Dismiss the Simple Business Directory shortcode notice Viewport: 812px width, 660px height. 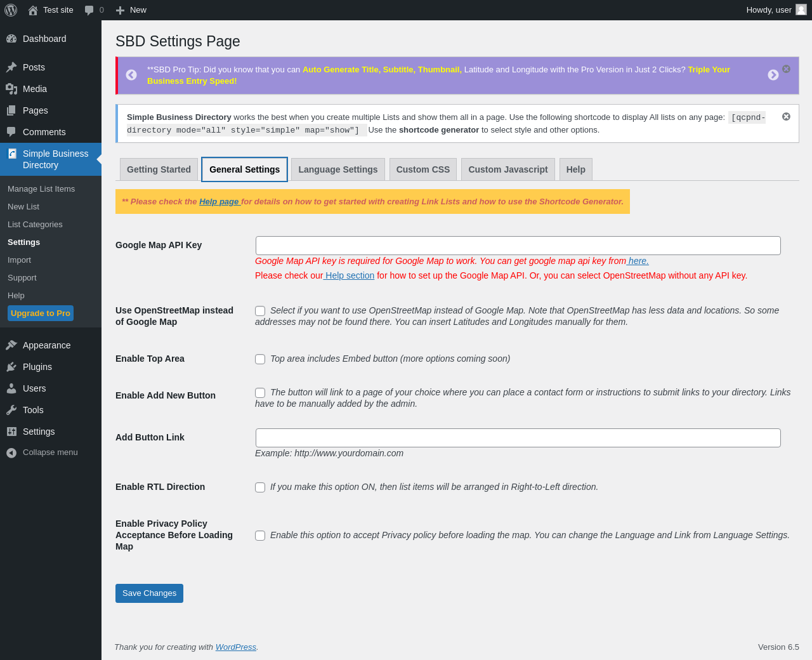click(x=787, y=117)
